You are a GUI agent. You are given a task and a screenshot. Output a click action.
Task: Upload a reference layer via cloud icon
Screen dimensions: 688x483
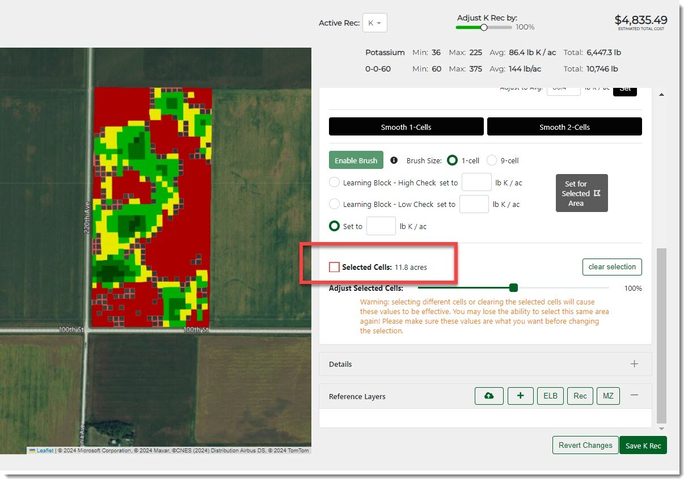click(488, 396)
